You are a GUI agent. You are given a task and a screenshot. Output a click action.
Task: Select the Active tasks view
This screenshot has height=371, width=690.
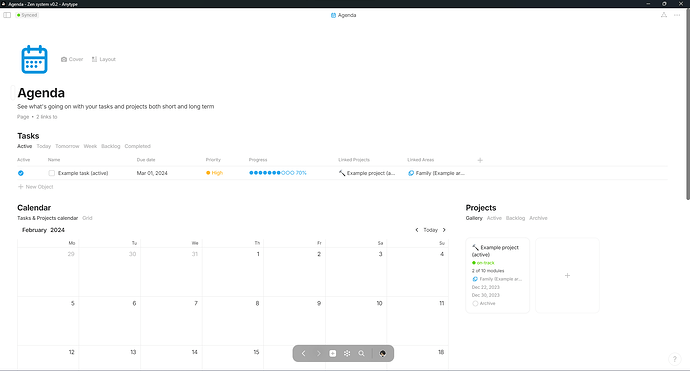(25, 146)
